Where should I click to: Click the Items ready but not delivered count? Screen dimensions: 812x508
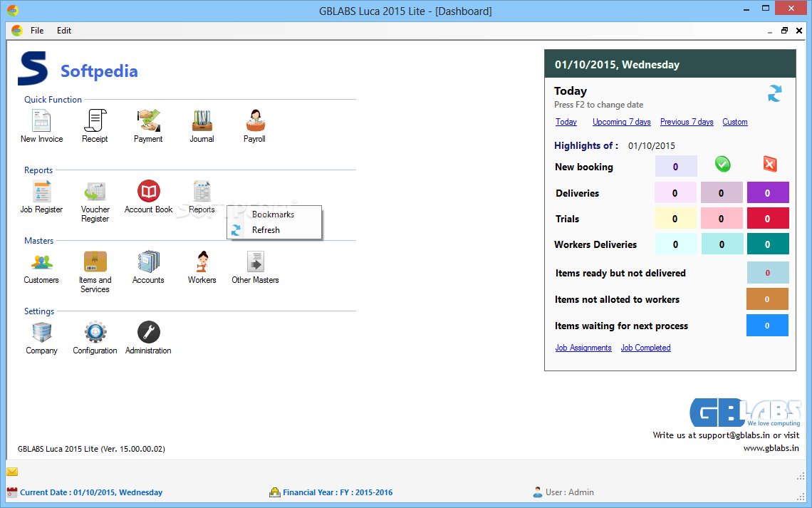click(768, 273)
